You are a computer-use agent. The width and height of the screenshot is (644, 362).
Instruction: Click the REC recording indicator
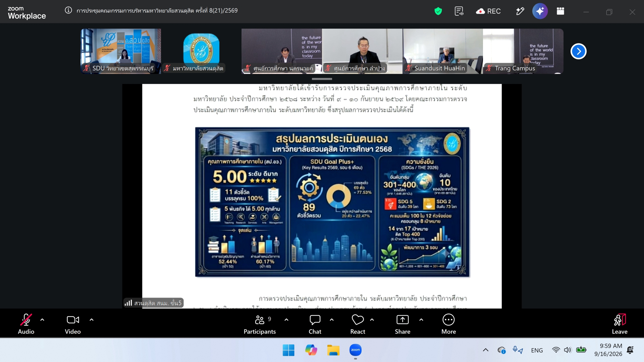(x=488, y=11)
